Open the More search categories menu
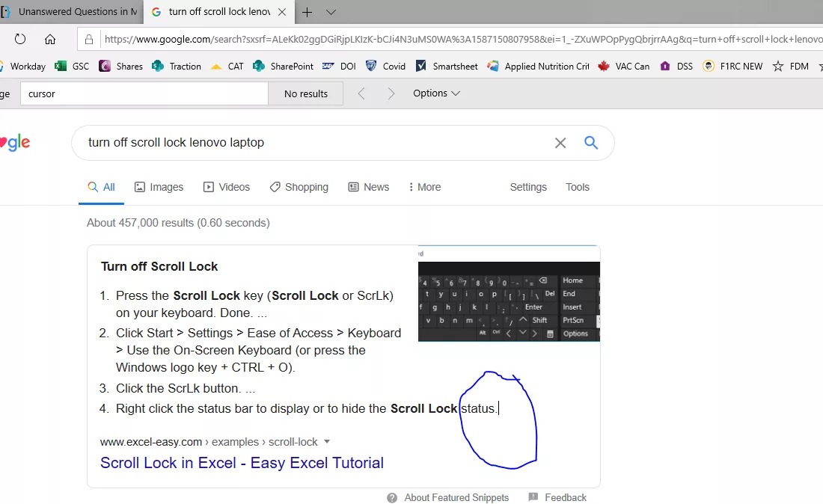This screenshot has height=504, width=823. pos(425,187)
